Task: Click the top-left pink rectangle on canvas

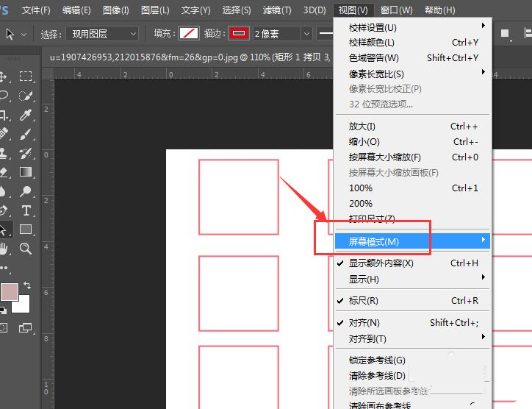Action: (x=239, y=197)
